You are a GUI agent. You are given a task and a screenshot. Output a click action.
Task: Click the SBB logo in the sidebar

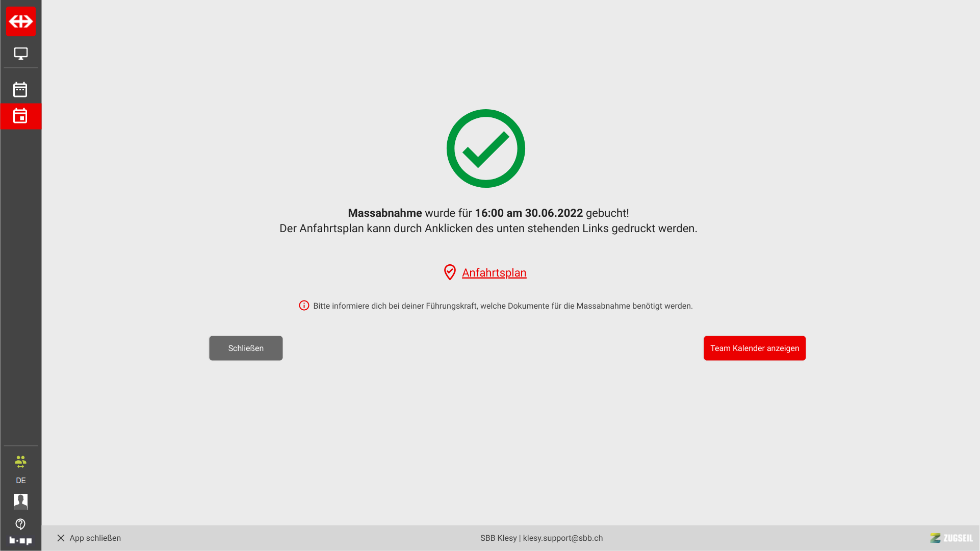point(21,21)
